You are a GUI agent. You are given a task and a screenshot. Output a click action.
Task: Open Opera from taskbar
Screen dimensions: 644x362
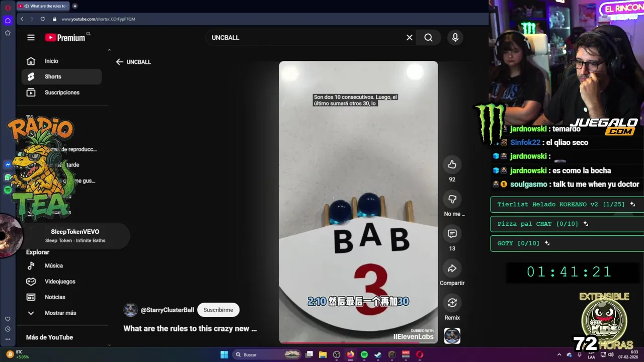420,354
